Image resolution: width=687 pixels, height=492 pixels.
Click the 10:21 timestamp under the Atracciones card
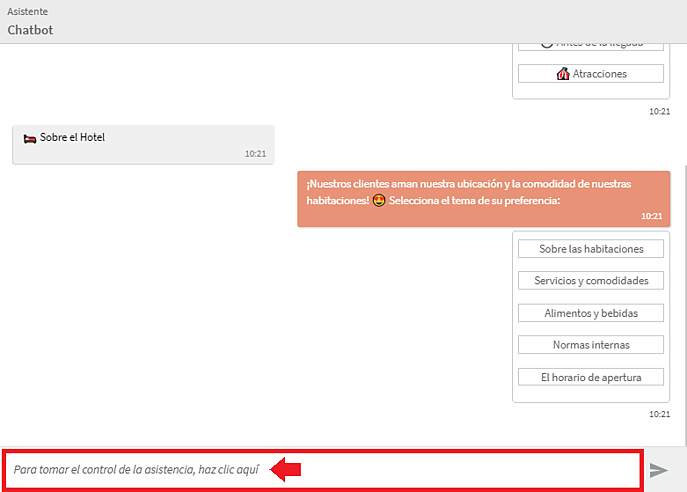tap(659, 111)
